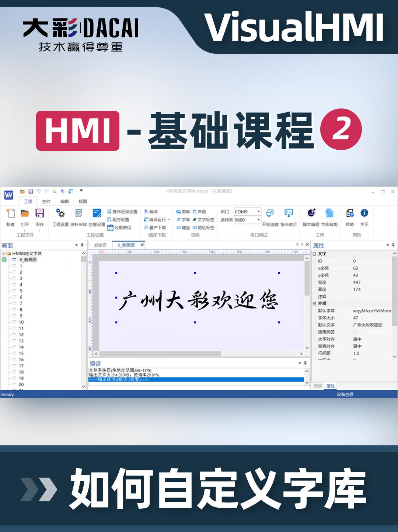
Task: Switch to the 图层 panel tab
Action: (x=318, y=386)
